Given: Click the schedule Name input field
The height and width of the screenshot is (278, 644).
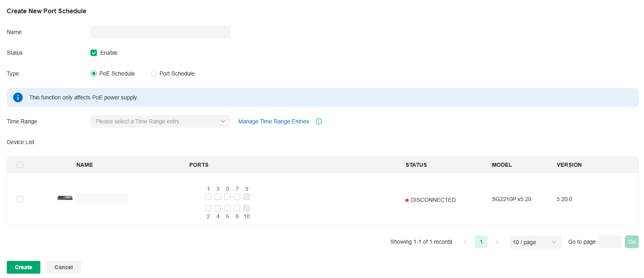Looking at the screenshot, I should coord(160,32).
